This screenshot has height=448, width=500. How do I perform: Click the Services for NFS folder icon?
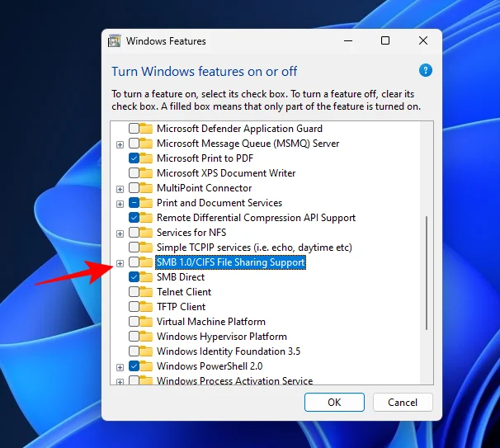[146, 233]
